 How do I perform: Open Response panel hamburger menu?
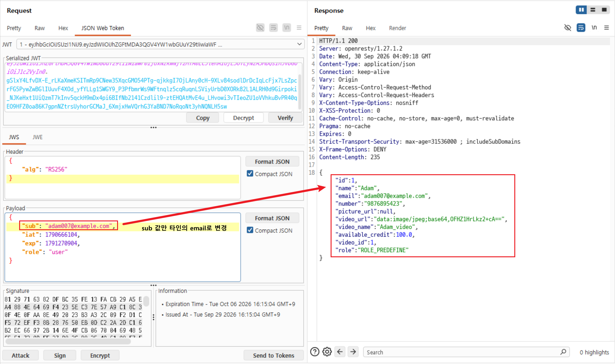point(606,28)
